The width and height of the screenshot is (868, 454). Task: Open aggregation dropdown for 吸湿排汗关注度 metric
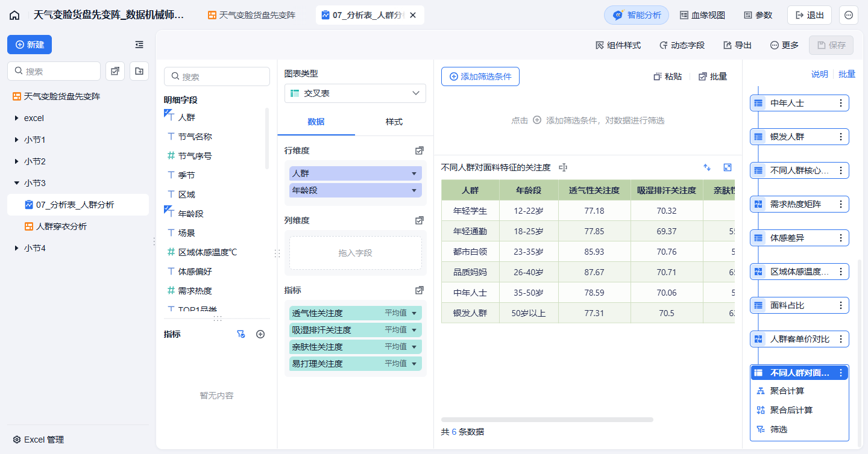tap(414, 330)
